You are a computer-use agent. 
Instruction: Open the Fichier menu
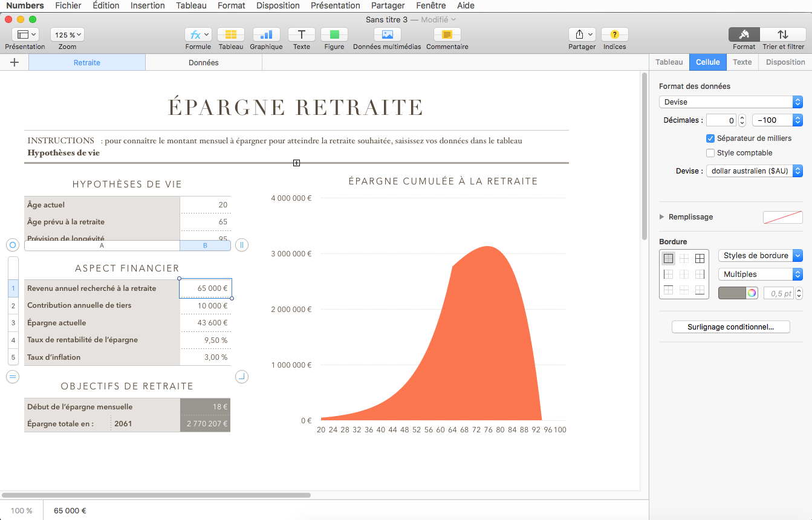point(68,5)
